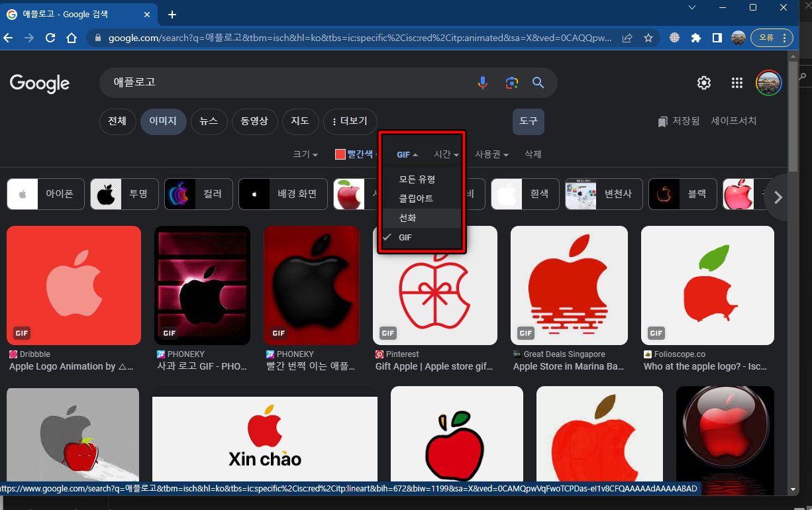Click 'Who at the apple logo?' title
This screenshot has width=812, height=510.
[x=705, y=366]
